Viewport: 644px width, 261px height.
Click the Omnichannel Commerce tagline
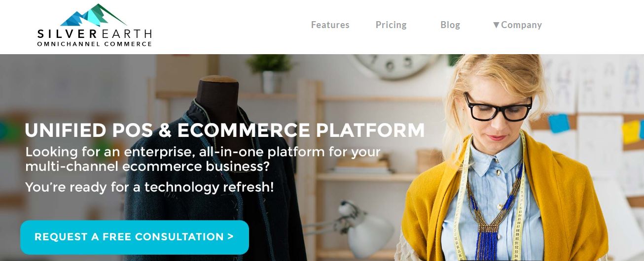tap(95, 44)
